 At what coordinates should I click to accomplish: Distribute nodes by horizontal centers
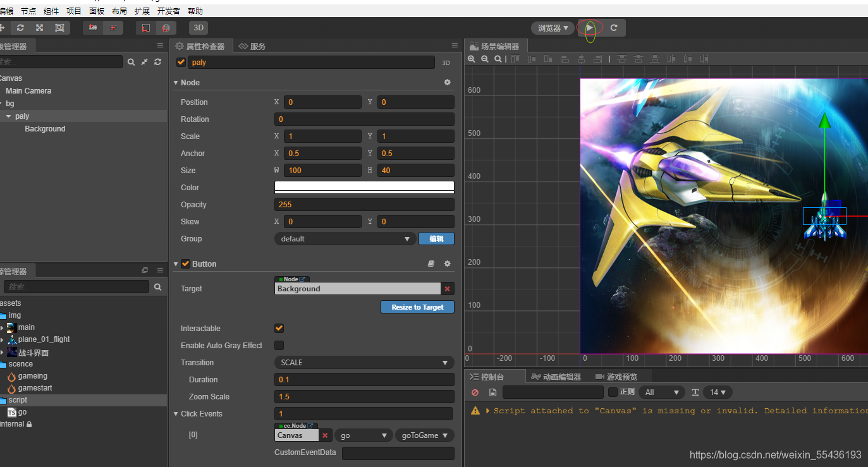pyautogui.click(x=688, y=59)
